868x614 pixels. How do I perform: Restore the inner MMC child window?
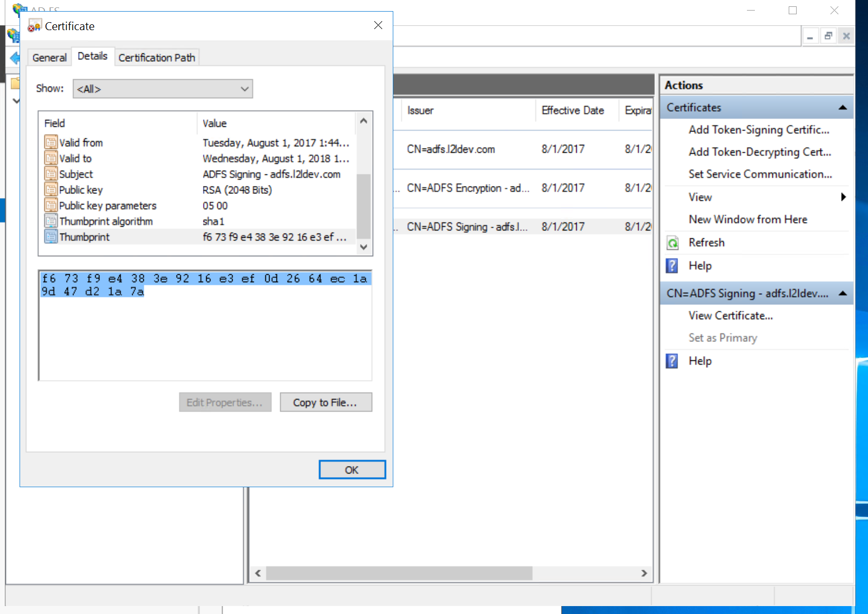[828, 36]
